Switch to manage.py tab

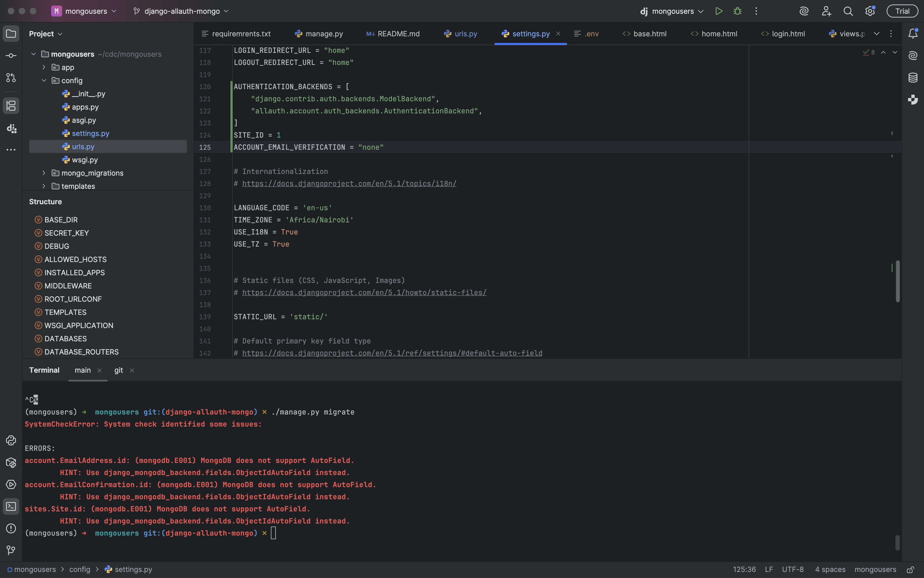319,34
